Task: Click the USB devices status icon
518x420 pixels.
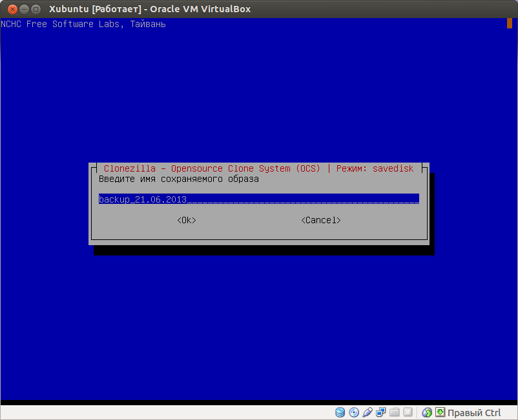Action: pyautogui.click(x=368, y=412)
